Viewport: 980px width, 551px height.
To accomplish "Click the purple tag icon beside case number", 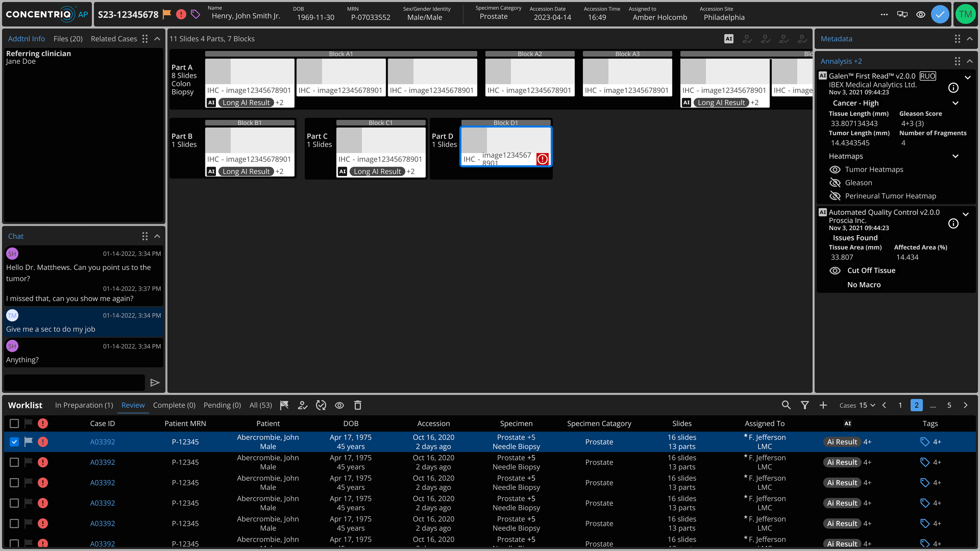I will pyautogui.click(x=195, y=14).
